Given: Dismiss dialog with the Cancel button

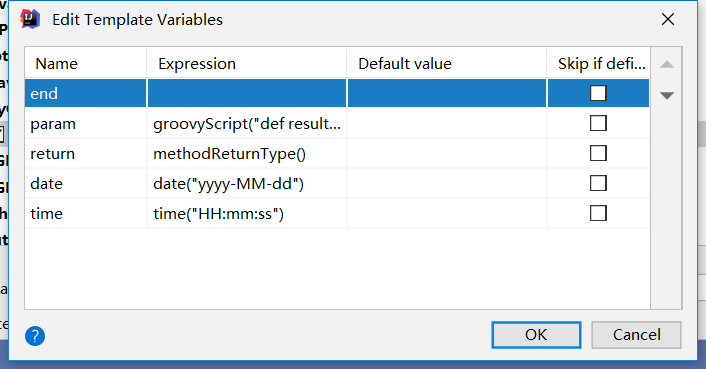Looking at the screenshot, I should point(636,335).
